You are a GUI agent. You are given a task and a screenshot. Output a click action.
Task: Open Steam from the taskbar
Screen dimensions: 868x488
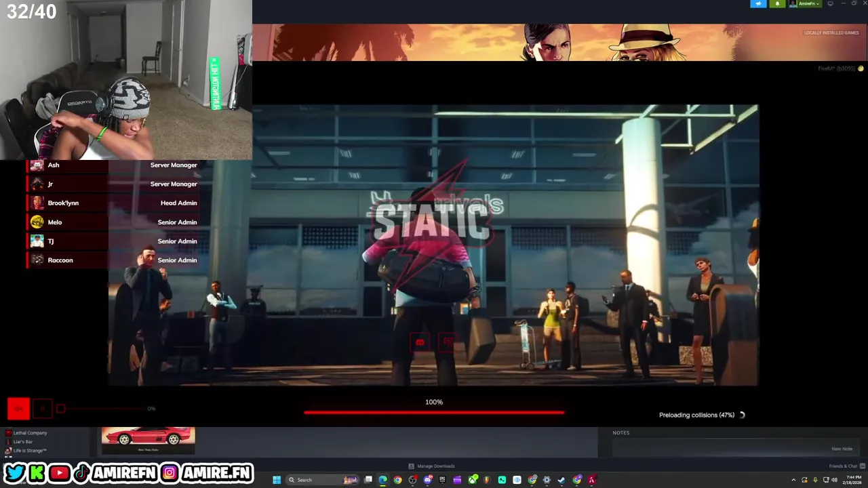point(561,480)
